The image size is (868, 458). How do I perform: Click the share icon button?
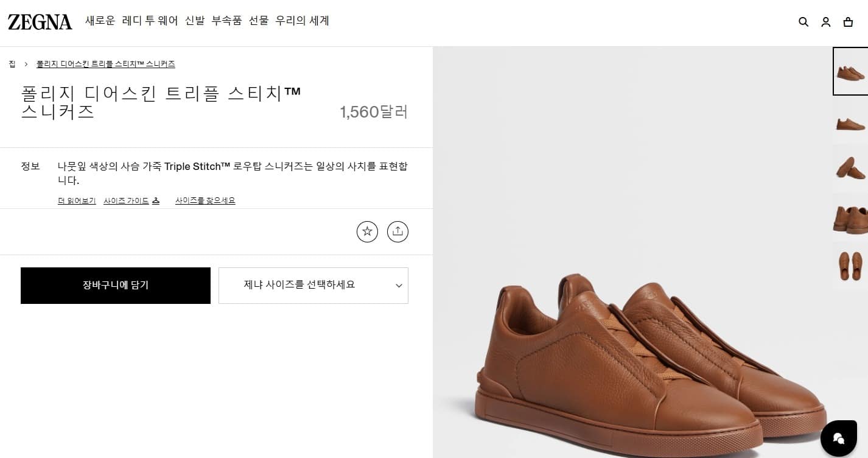coord(397,231)
